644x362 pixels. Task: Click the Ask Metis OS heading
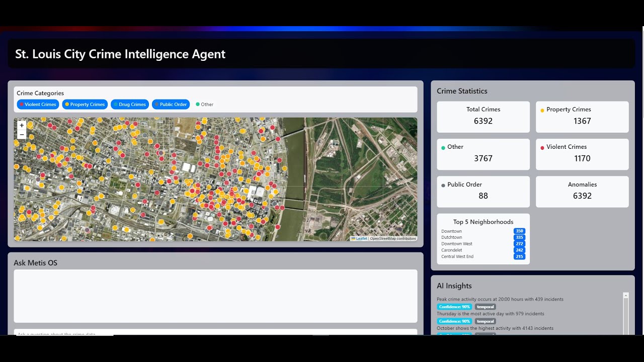(x=36, y=263)
